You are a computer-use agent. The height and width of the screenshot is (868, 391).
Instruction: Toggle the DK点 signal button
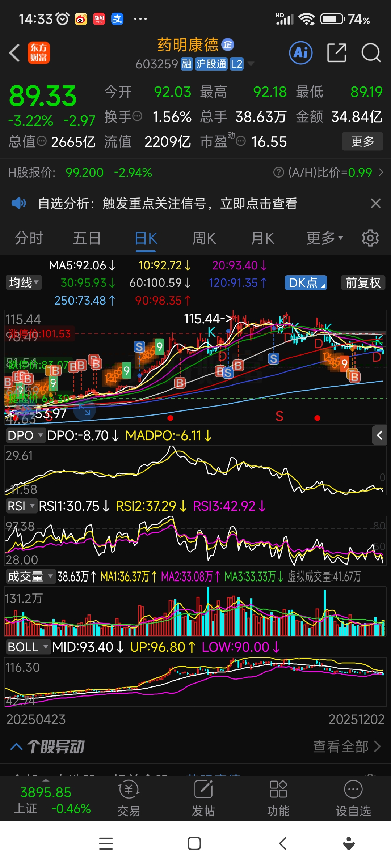306,282
